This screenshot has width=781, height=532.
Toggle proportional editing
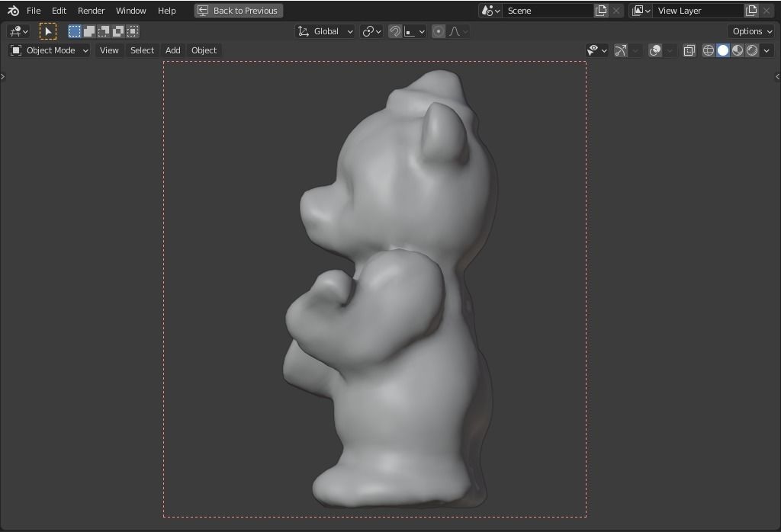(439, 31)
